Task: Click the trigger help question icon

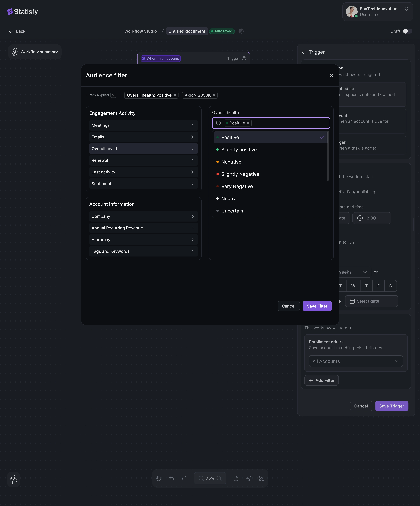Action: click(244, 58)
